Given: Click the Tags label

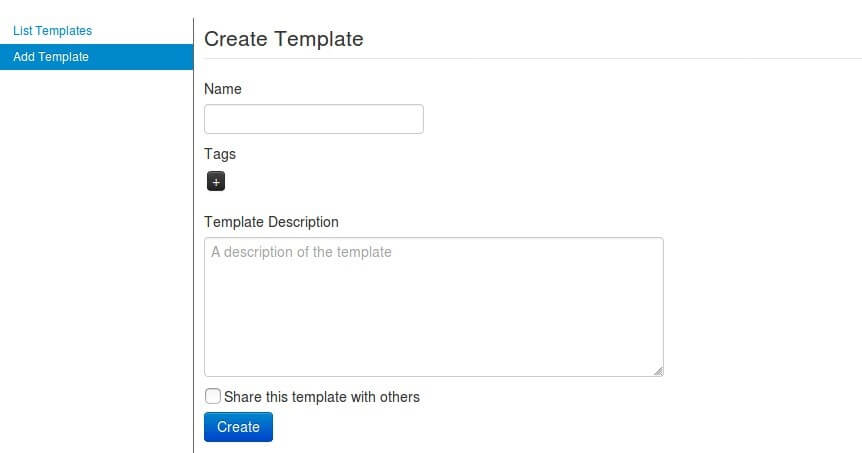Looking at the screenshot, I should (220, 154).
